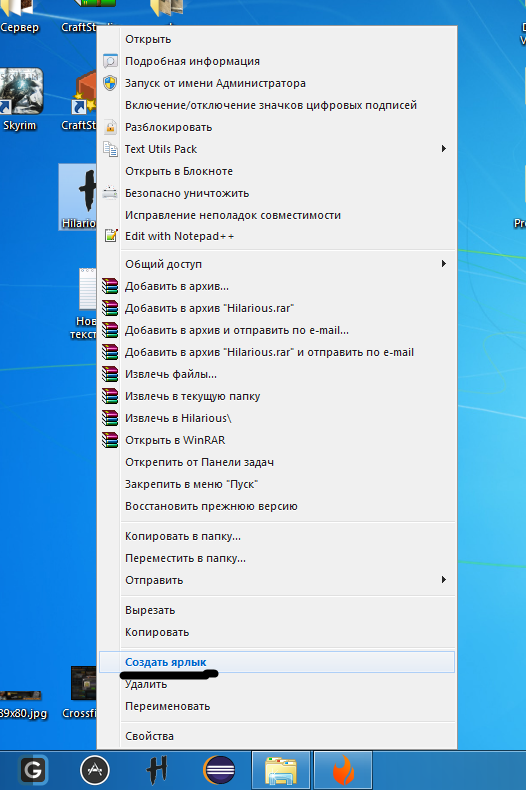Click the lock icon beside Разблокировать
This screenshot has height=790, width=526.
pos(110,127)
